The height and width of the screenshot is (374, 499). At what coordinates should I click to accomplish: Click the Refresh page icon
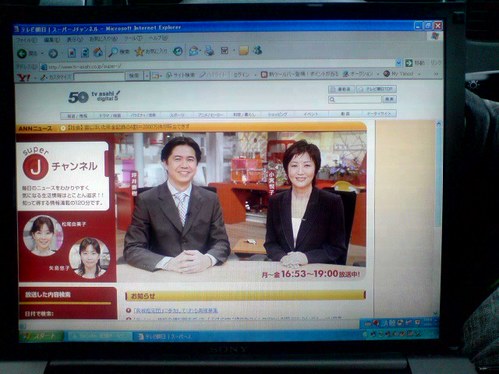click(x=85, y=52)
